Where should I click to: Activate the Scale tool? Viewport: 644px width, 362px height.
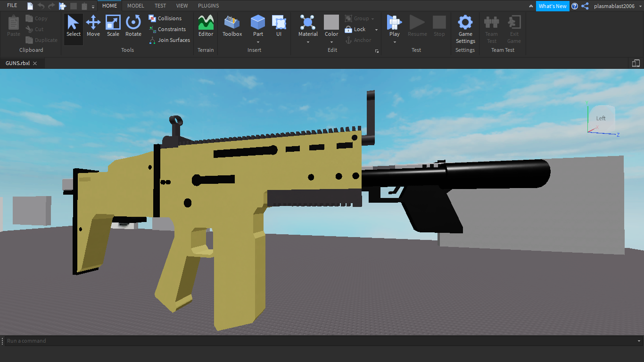pos(113,26)
